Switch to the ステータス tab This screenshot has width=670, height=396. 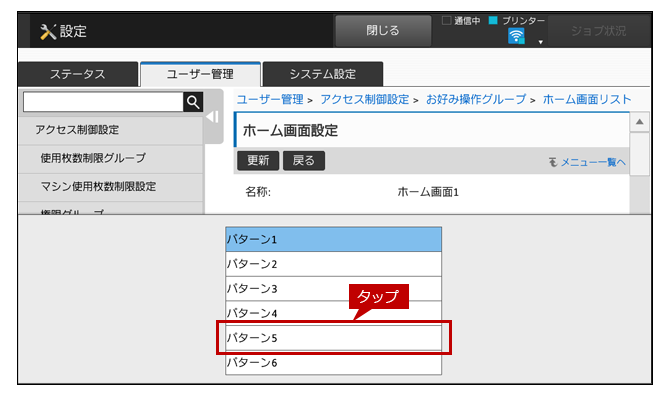coord(78,74)
